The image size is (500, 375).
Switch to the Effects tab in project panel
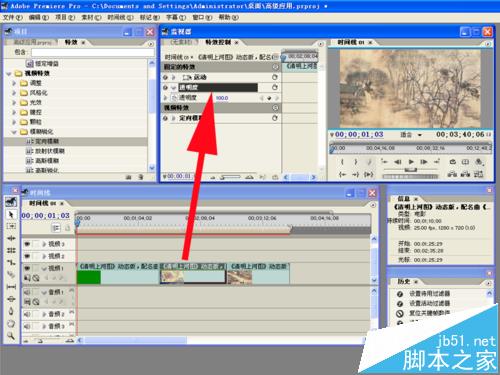71,42
